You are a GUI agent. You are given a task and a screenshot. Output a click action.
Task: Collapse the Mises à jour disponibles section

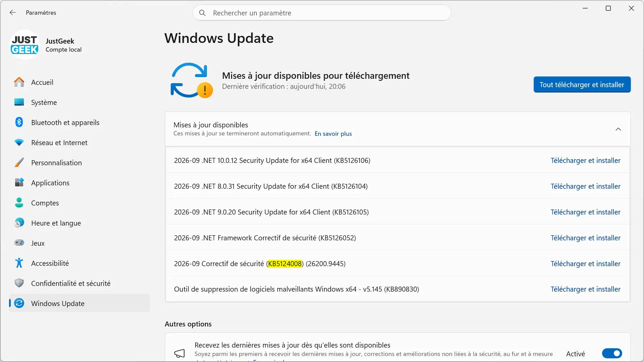pyautogui.click(x=618, y=129)
